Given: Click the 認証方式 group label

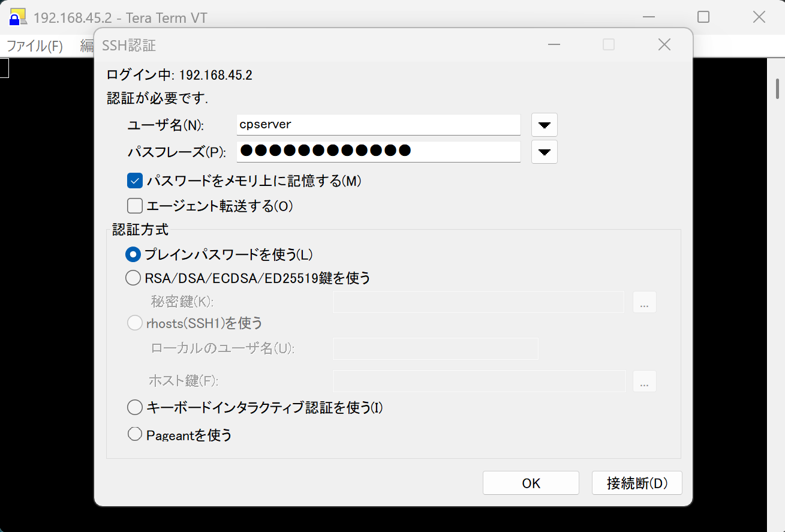Looking at the screenshot, I should tap(140, 229).
